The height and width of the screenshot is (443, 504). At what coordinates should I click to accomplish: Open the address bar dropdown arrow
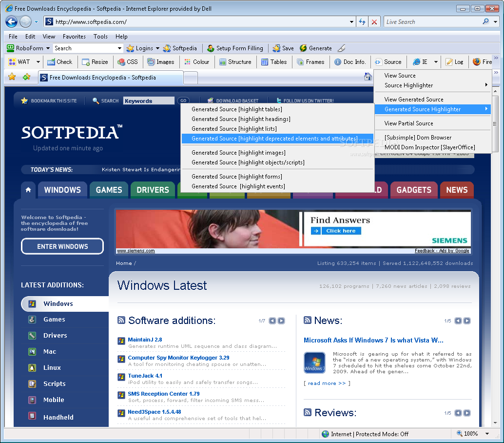351,22
